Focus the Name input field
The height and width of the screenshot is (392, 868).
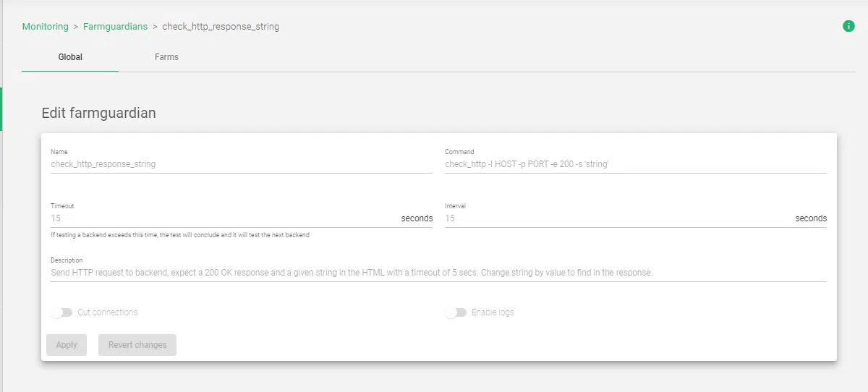(x=241, y=164)
